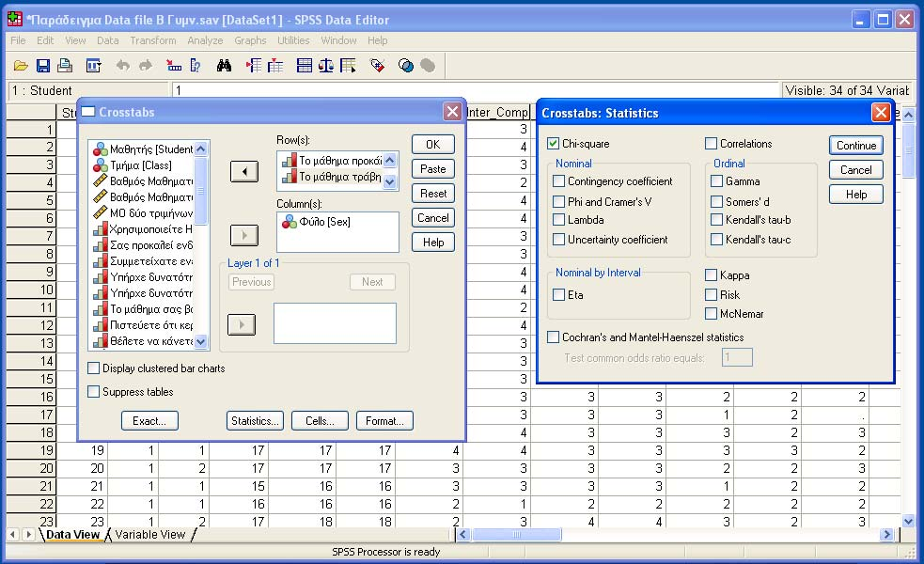Screen dimensions: 924x564
Task: Click the Show All Variables gray icon
Action: tap(428, 66)
